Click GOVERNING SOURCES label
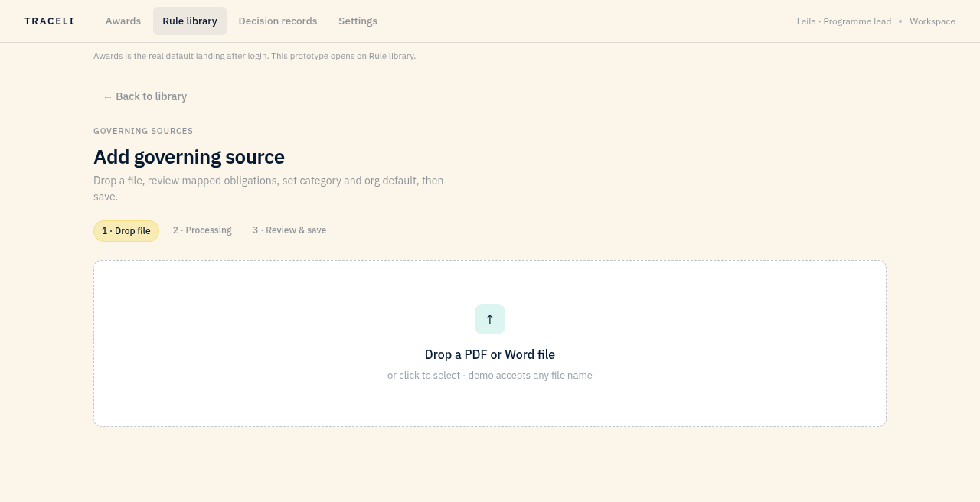The image size is (980, 502). (x=143, y=131)
